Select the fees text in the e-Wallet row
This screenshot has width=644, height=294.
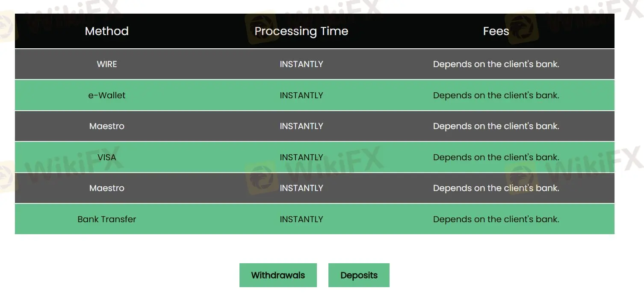click(x=496, y=95)
